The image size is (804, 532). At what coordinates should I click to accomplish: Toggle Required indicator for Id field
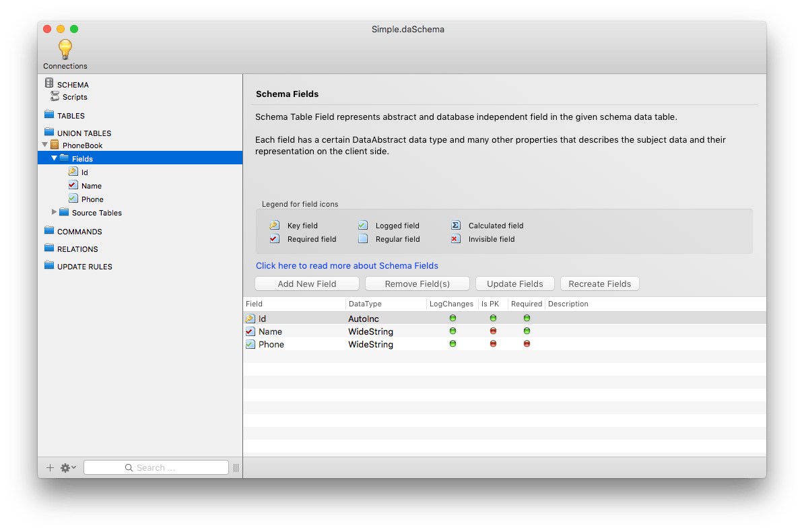527,318
